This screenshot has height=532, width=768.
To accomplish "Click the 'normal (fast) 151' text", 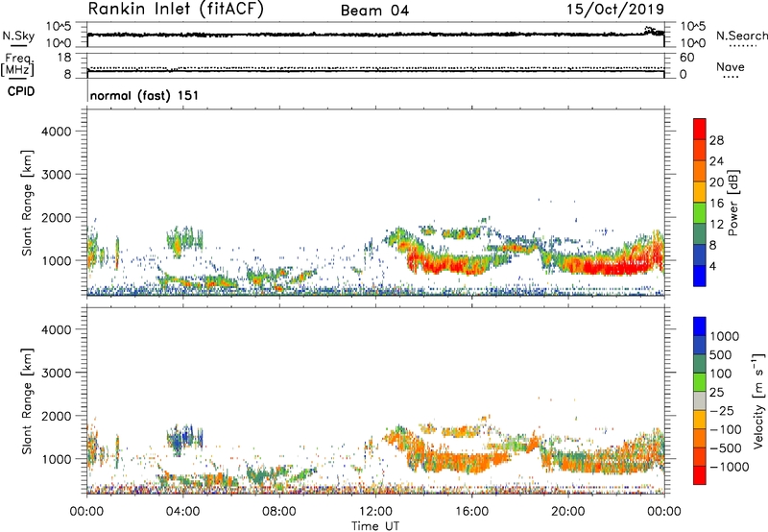I will (145, 95).
